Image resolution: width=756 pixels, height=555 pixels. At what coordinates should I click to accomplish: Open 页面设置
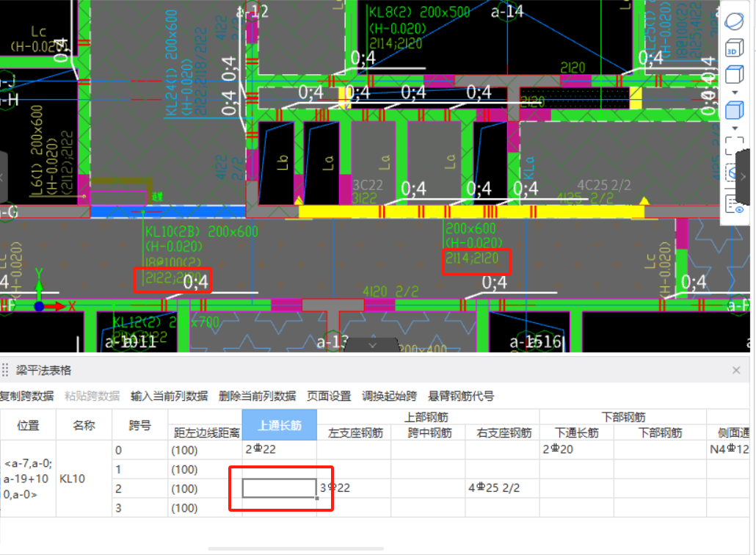pos(329,396)
